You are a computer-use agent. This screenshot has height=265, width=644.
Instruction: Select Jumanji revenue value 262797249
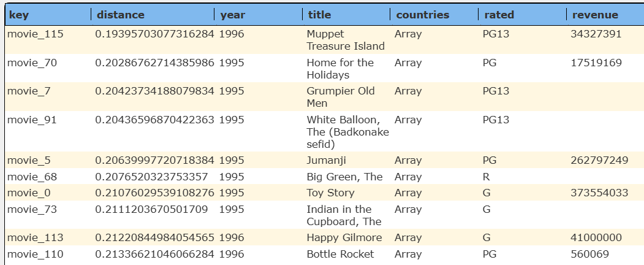tap(599, 160)
